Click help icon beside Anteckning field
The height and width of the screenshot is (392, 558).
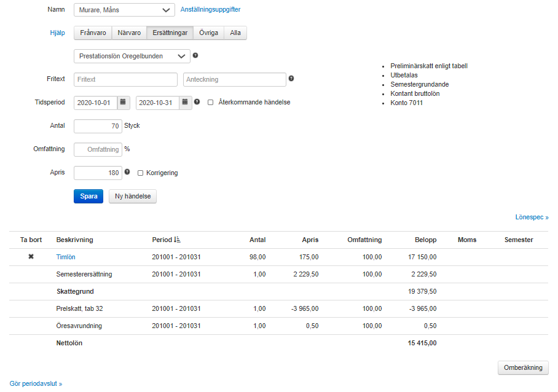point(291,79)
